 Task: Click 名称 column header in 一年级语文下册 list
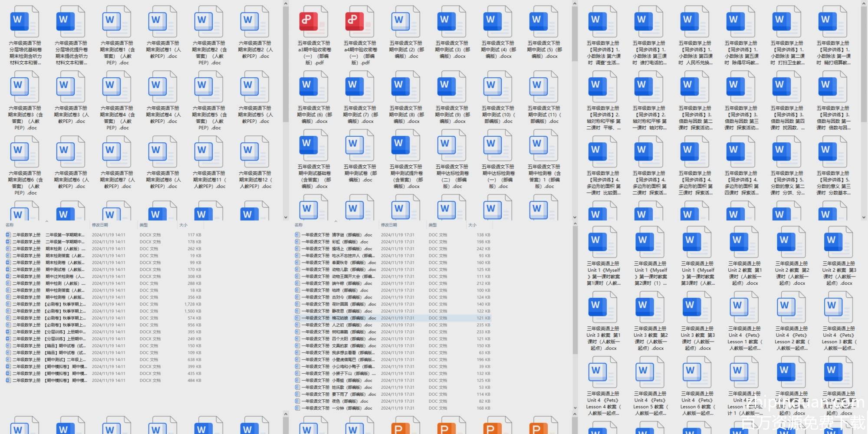point(299,225)
